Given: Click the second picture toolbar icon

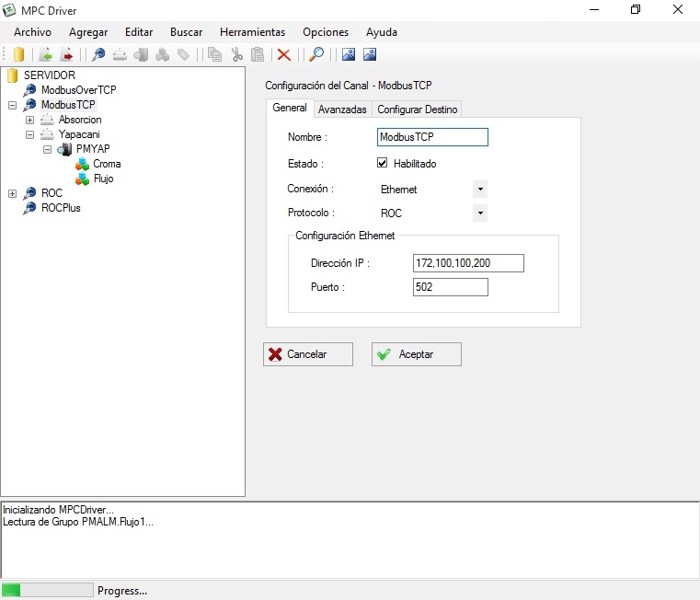Looking at the screenshot, I should (370, 54).
